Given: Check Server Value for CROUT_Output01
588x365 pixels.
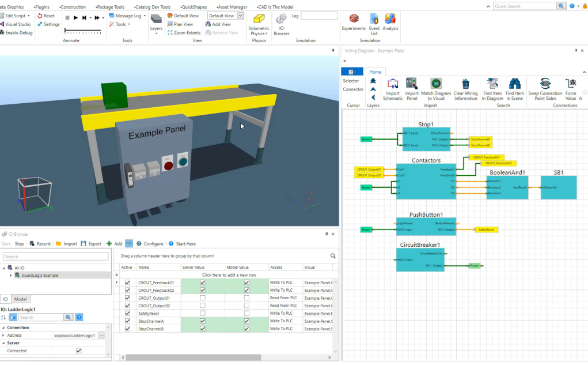Looking at the screenshot, I should 202,298.
